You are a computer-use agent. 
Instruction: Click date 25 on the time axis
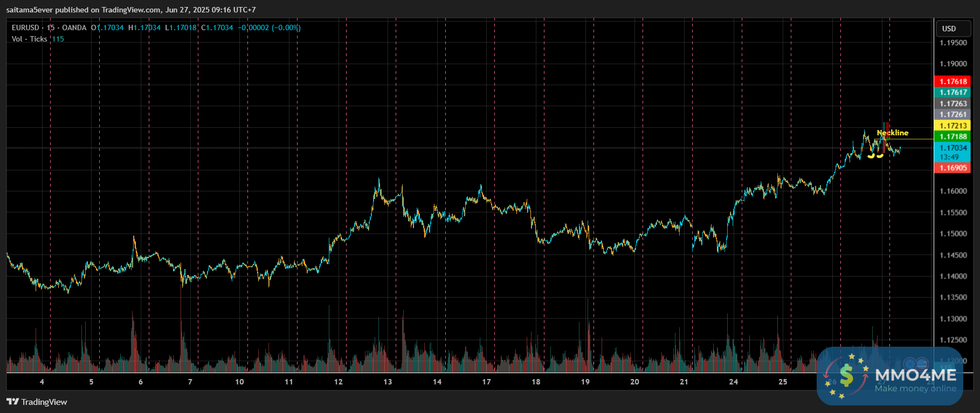(783, 382)
